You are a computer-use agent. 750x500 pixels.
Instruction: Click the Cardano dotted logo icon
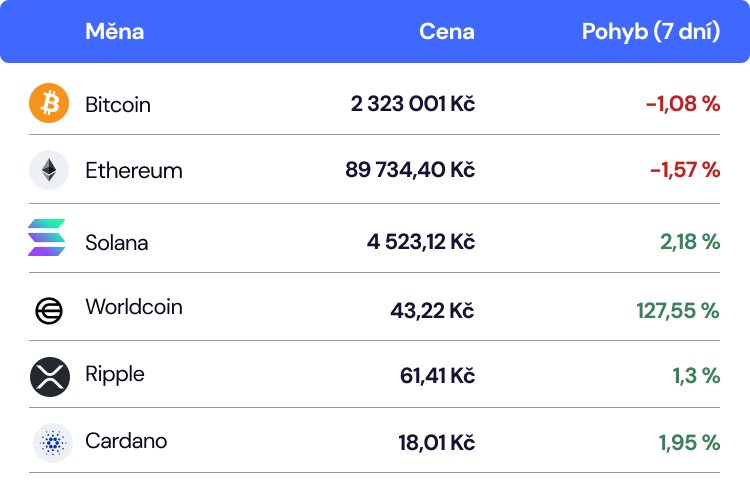(53, 443)
